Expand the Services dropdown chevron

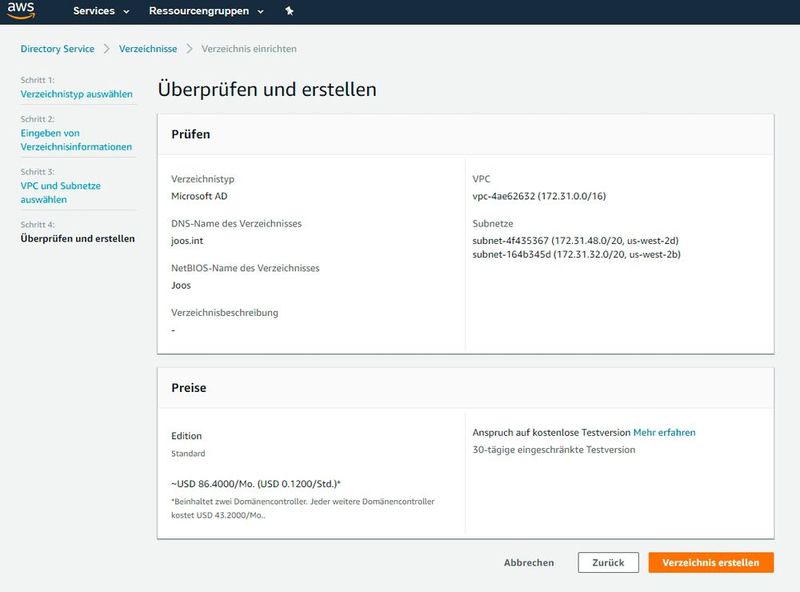tap(128, 13)
